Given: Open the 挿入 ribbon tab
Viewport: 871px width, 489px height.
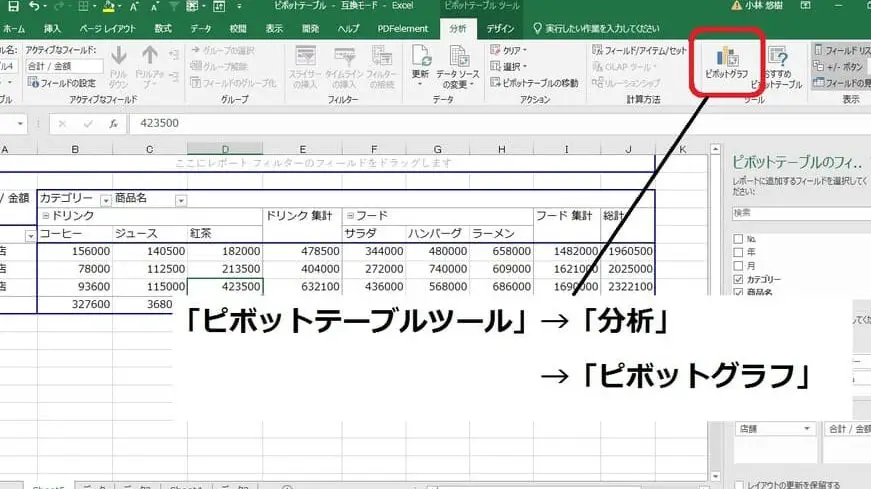Looking at the screenshot, I should pos(53,29).
